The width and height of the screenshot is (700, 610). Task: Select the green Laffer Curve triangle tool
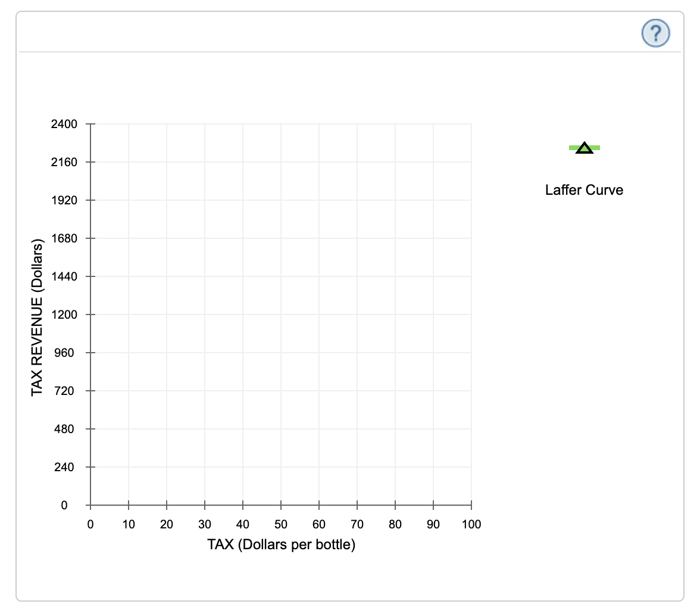tap(584, 148)
